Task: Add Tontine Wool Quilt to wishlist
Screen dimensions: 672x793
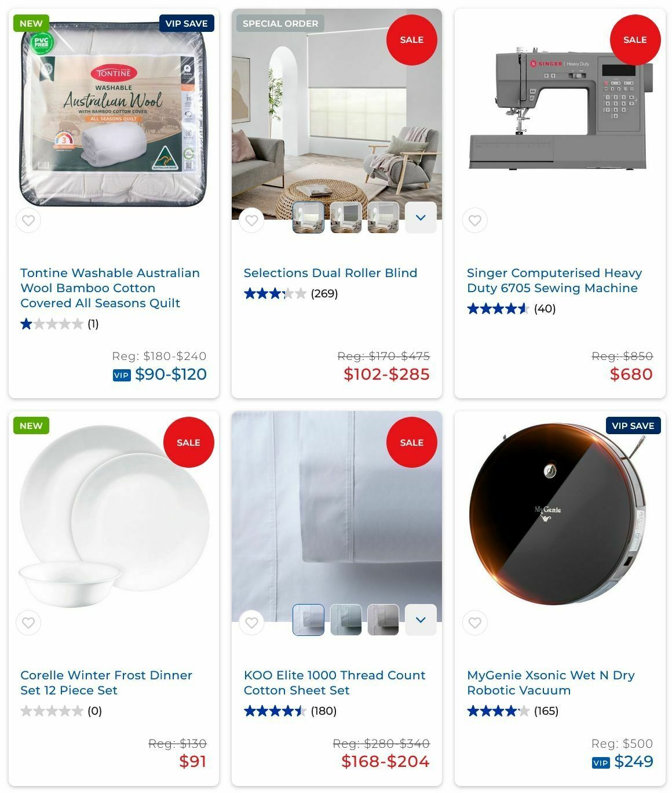Action: [28, 220]
